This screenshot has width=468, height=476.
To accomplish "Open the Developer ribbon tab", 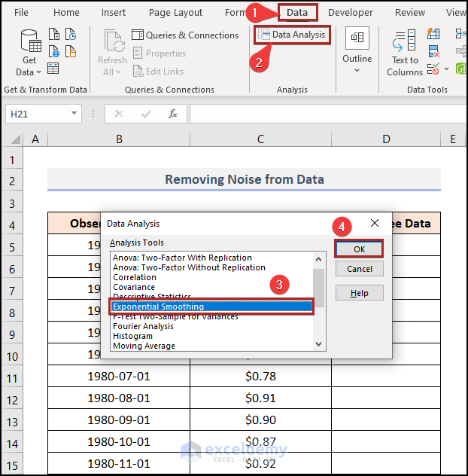I will (x=350, y=13).
